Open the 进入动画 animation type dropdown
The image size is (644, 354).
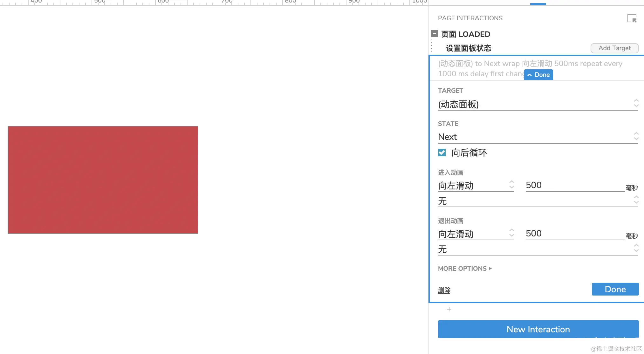click(476, 186)
